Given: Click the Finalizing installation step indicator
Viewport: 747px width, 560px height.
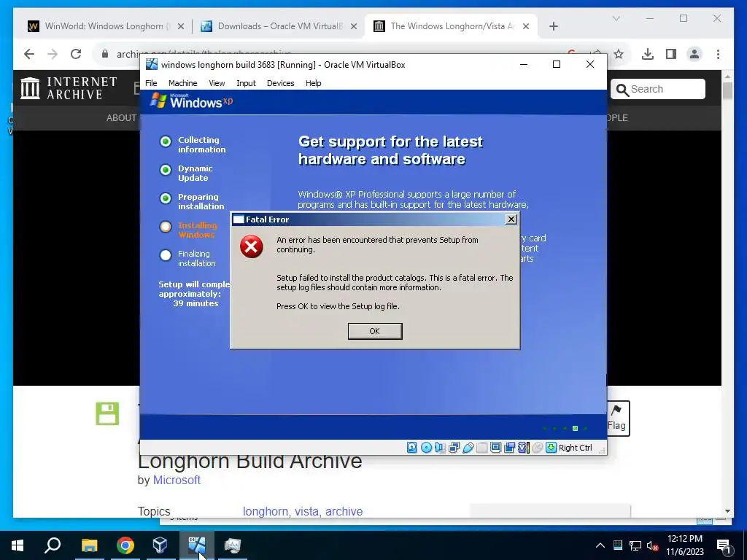Looking at the screenshot, I should (x=166, y=255).
